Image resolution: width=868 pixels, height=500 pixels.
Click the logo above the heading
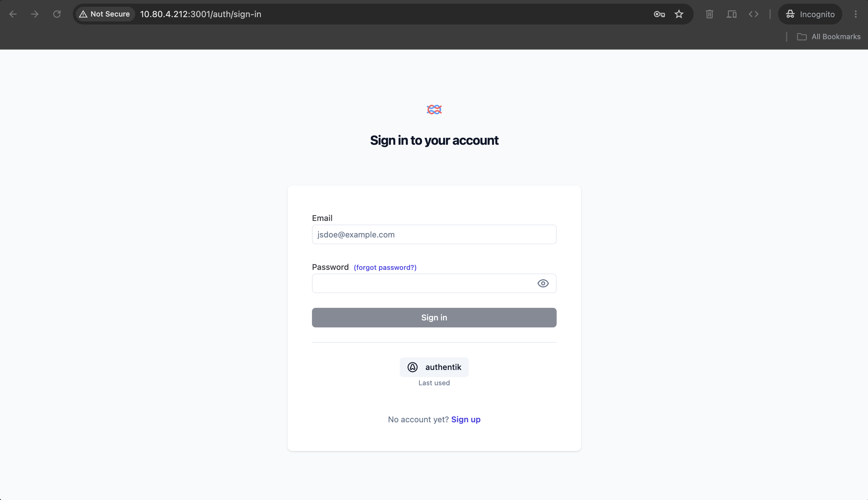(x=434, y=110)
